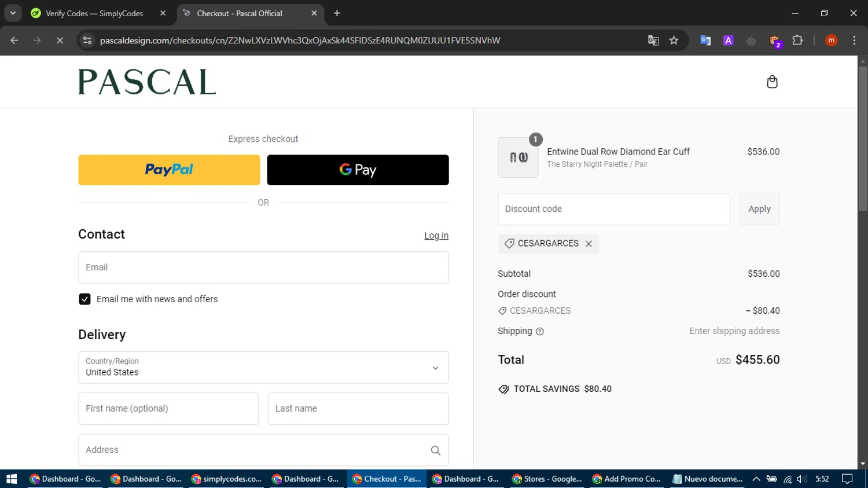The width and height of the screenshot is (868, 488).
Task: Focus the Email input field
Action: 263,267
